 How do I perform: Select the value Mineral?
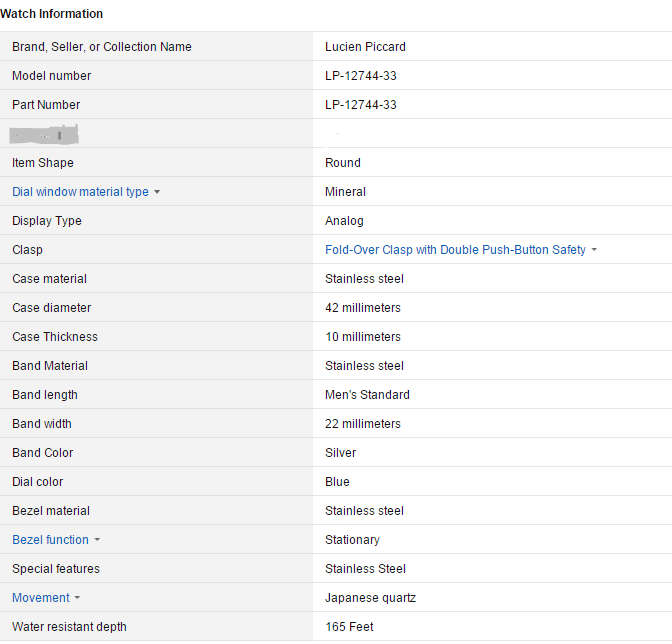pyautogui.click(x=345, y=192)
